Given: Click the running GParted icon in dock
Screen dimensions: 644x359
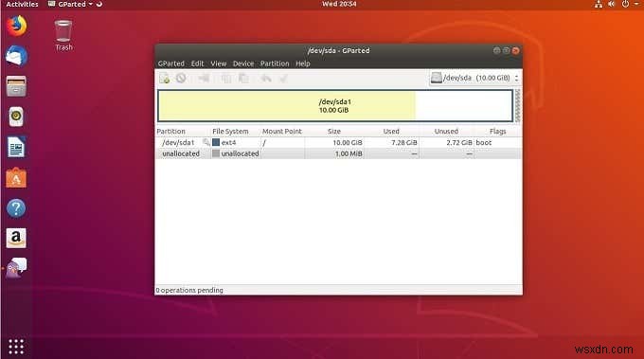Looking at the screenshot, I should 16,268.
